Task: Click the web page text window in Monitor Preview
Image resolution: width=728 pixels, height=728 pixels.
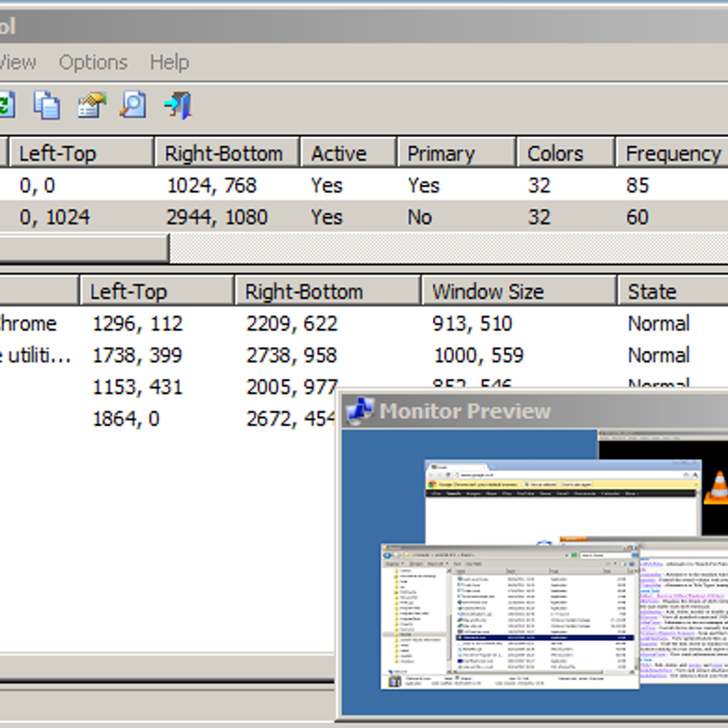Action: [x=684, y=613]
